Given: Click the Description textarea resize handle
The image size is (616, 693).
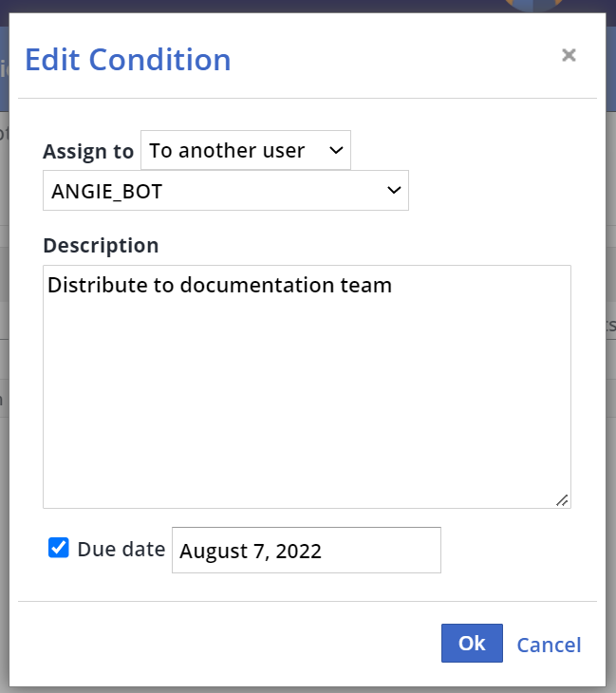Looking at the screenshot, I should [x=562, y=499].
